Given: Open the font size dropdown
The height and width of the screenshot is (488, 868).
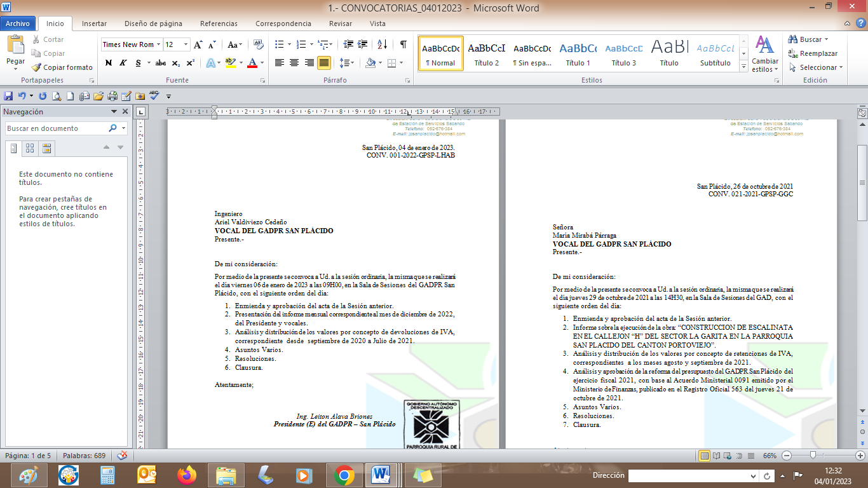Looking at the screenshot, I should (186, 44).
